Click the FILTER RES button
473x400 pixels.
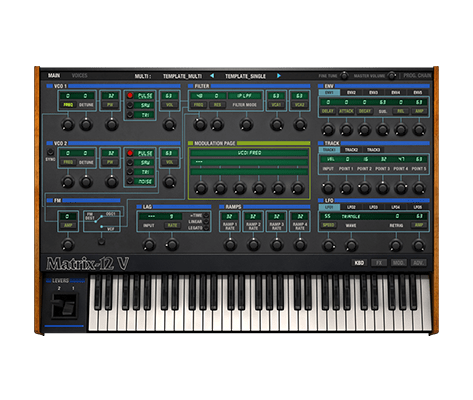click(x=217, y=105)
